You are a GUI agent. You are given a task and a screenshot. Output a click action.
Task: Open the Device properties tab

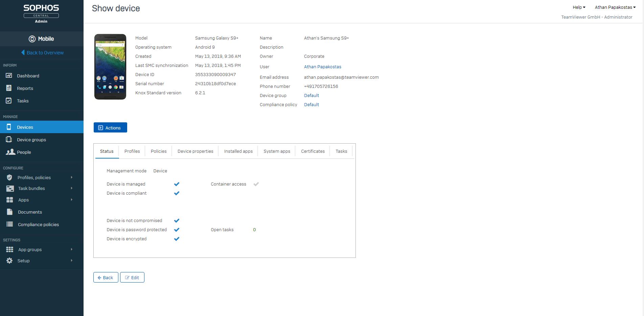(x=195, y=151)
